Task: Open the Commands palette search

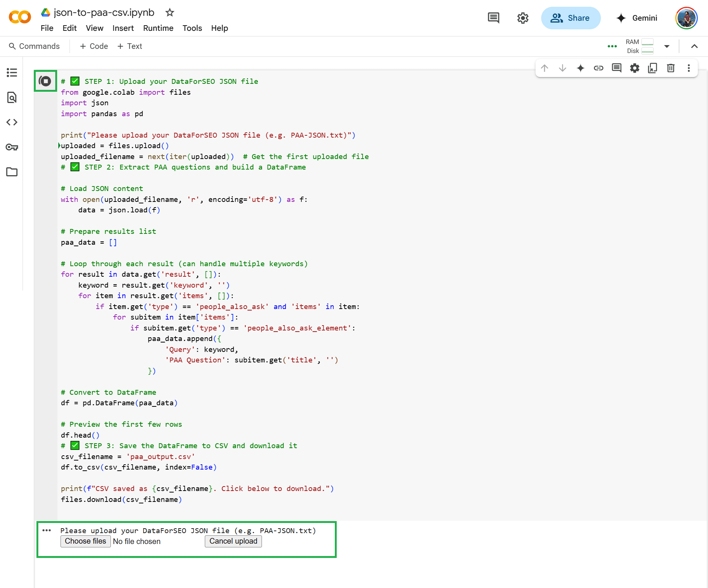Action: tap(34, 46)
